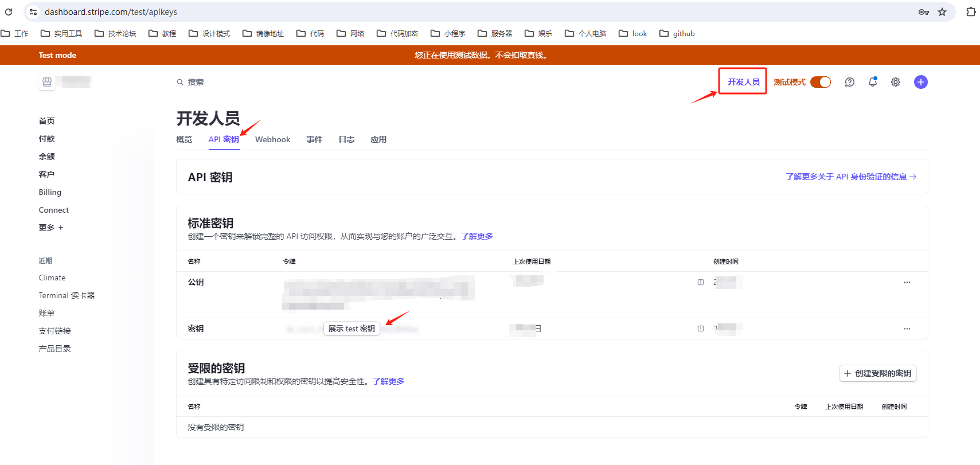The image size is (980, 465).
Task: Open Climate in recent list
Action: (x=52, y=278)
